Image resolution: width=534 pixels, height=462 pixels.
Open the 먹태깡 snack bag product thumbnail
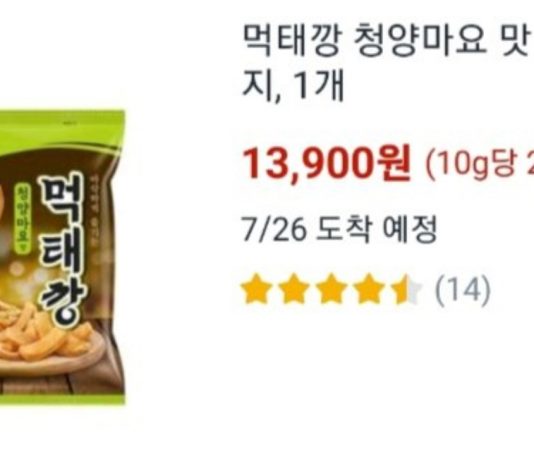(62, 257)
